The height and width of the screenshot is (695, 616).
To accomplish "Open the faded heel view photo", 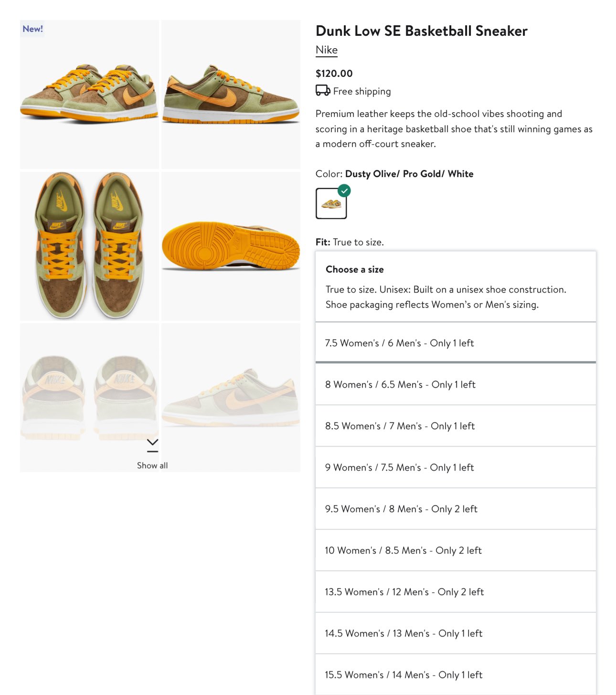I will (89, 397).
